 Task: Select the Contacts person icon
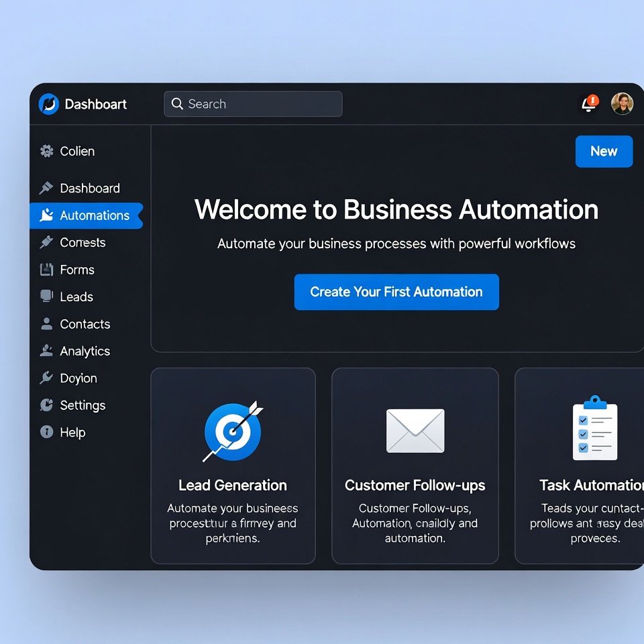[x=46, y=324]
